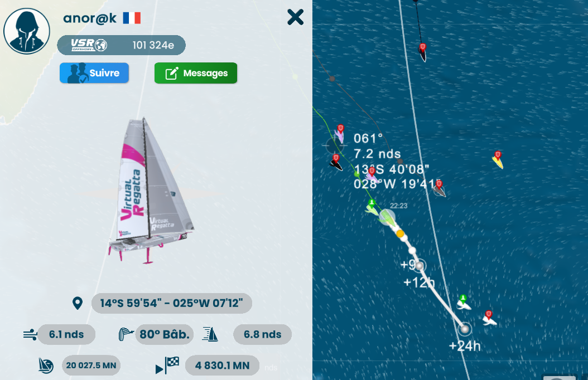588x380 pixels.
Task: Click the Suivre follow button
Action: tap(94, 73)
